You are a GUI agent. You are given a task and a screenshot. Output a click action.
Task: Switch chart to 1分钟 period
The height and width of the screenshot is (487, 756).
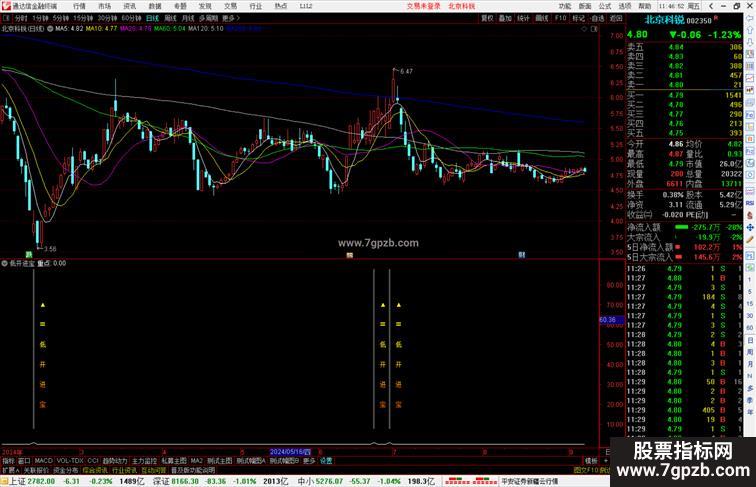click(x=40, y=18)
